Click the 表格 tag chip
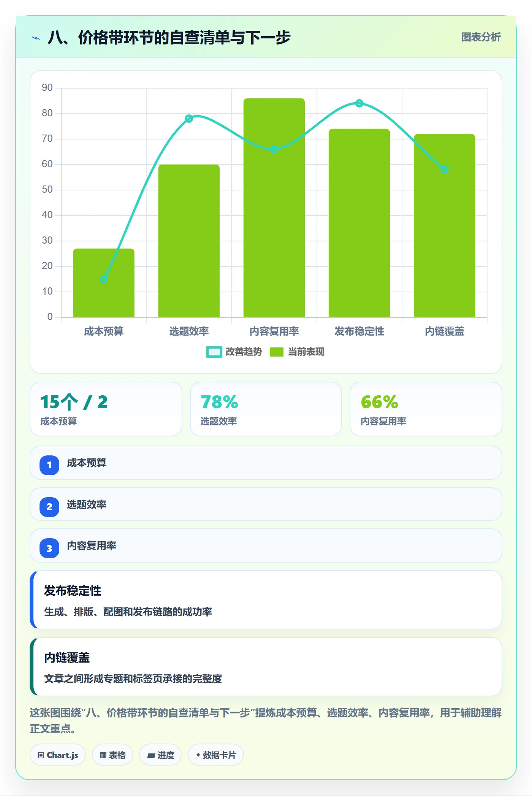Viewport: 532px width, 796px height. 112,755
